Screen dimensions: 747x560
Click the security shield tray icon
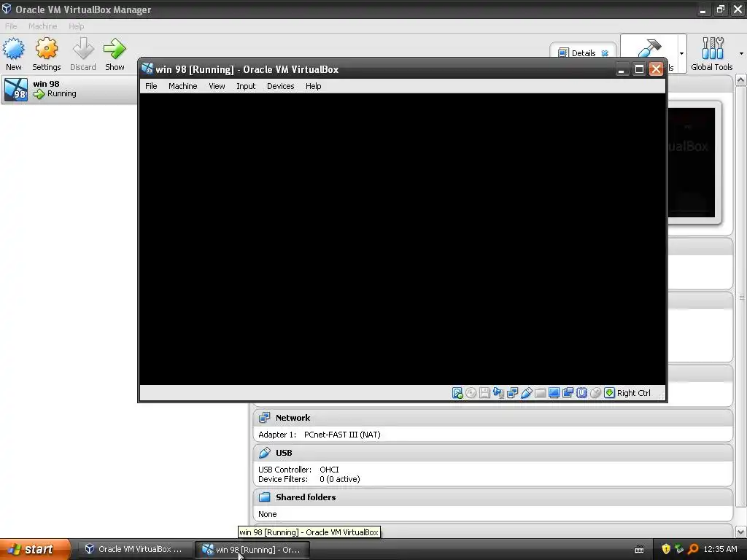(x=666, y=549)
